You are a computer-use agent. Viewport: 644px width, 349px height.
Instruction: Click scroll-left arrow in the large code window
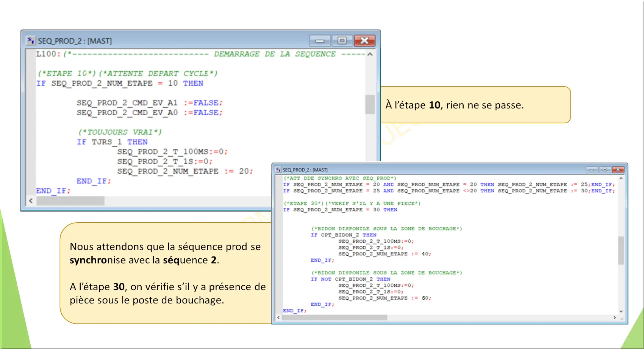31,201
